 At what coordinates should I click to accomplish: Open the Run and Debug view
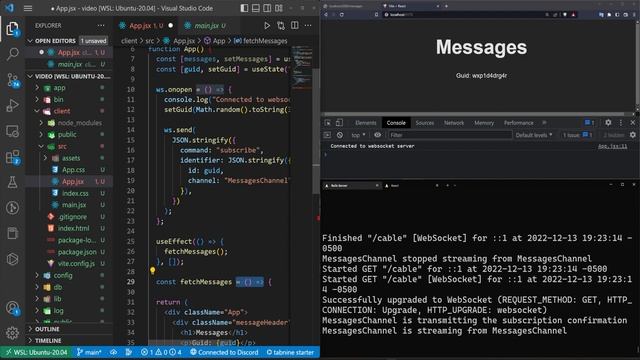coord(12,105)
